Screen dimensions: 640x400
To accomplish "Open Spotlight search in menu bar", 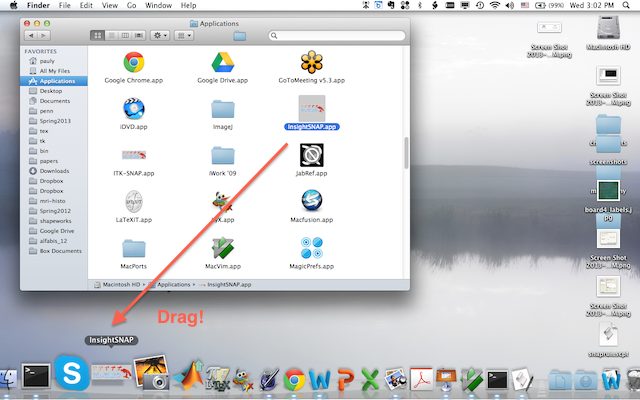I will [626, 5].
